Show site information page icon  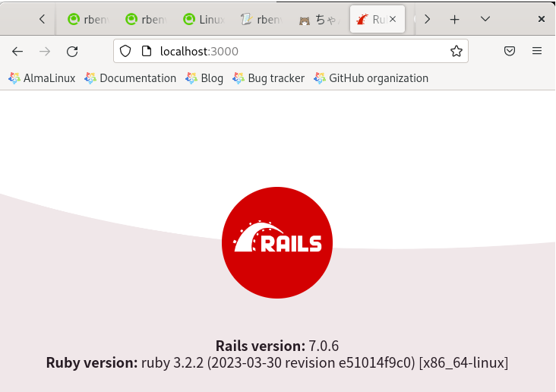tap(146, 51)
